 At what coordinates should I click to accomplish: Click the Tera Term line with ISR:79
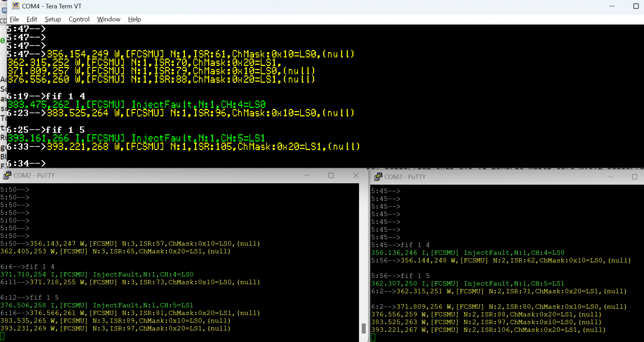pos(161,71)
